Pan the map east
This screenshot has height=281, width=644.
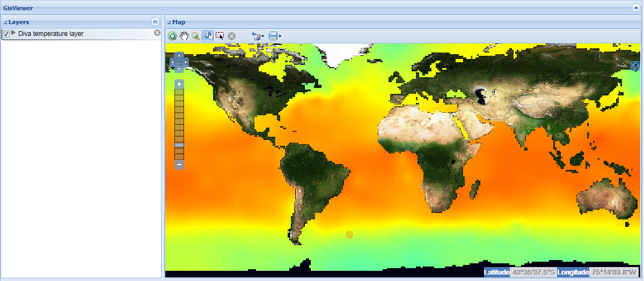point(186,63)
